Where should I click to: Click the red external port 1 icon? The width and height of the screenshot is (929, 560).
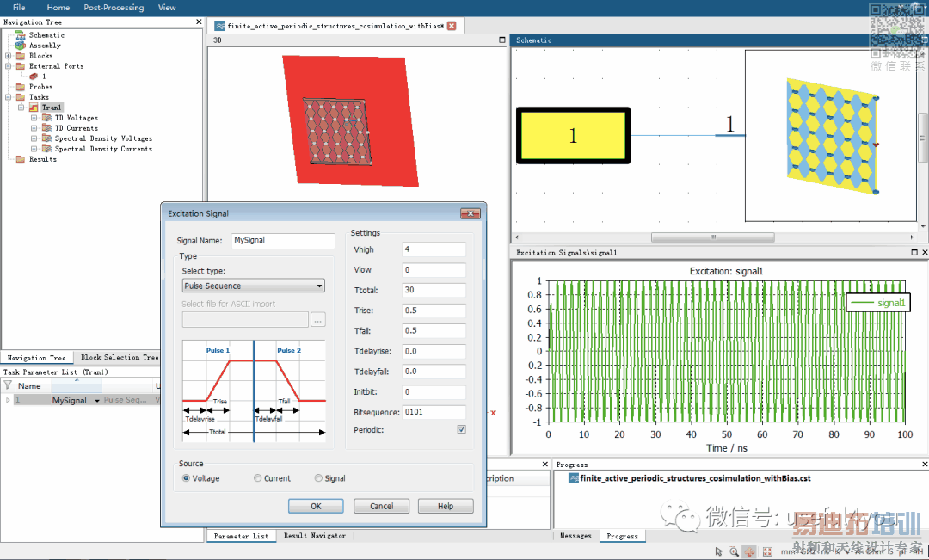(34, 77)
